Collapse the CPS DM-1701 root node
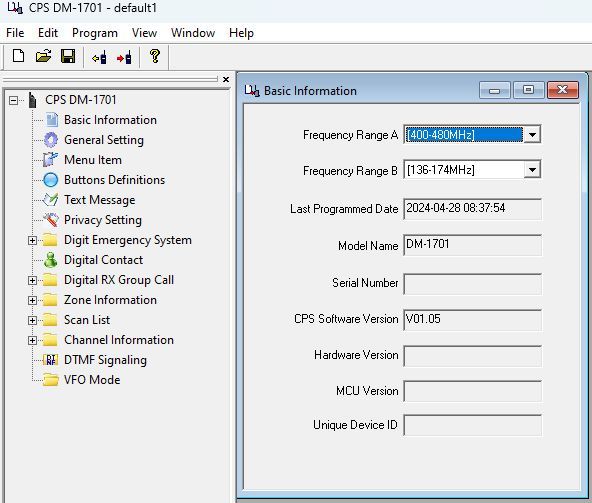This screenshot has width=592, height=503. click(13, 100)
